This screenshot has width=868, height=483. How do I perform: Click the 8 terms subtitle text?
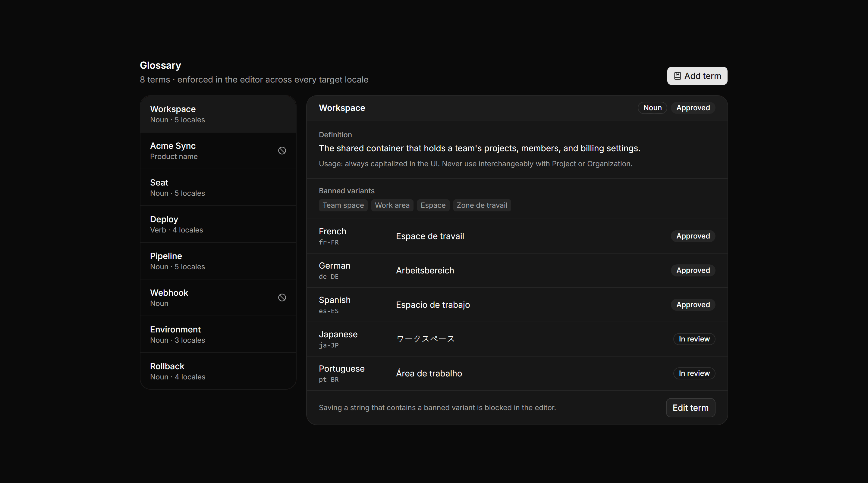pyautogui.click(x=254, y=80)
